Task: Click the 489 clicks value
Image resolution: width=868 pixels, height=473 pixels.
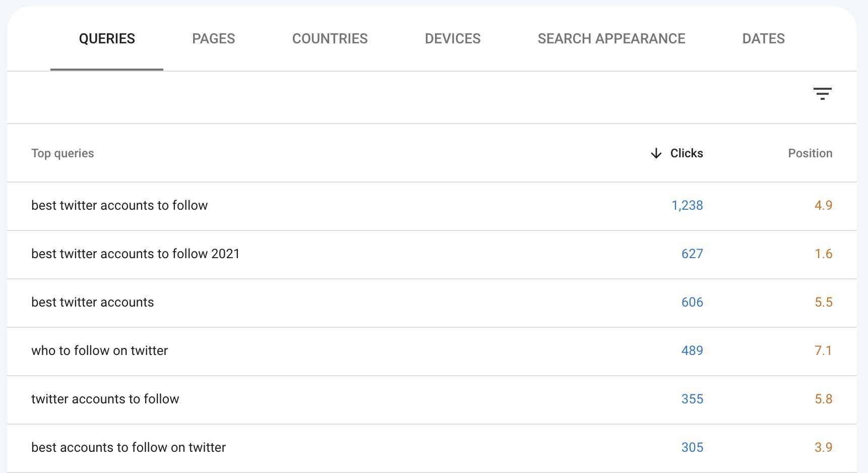Action: pyautogui.click(x=692, y=350)
